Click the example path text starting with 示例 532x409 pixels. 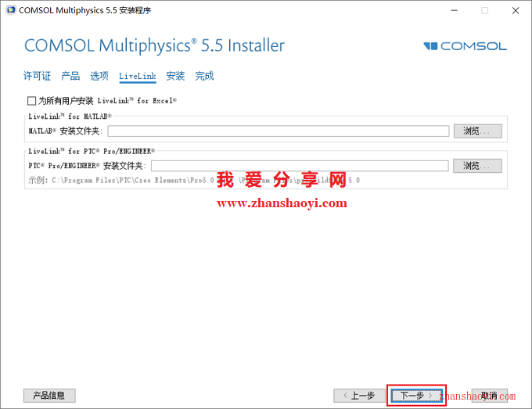(x=194, y=180)
